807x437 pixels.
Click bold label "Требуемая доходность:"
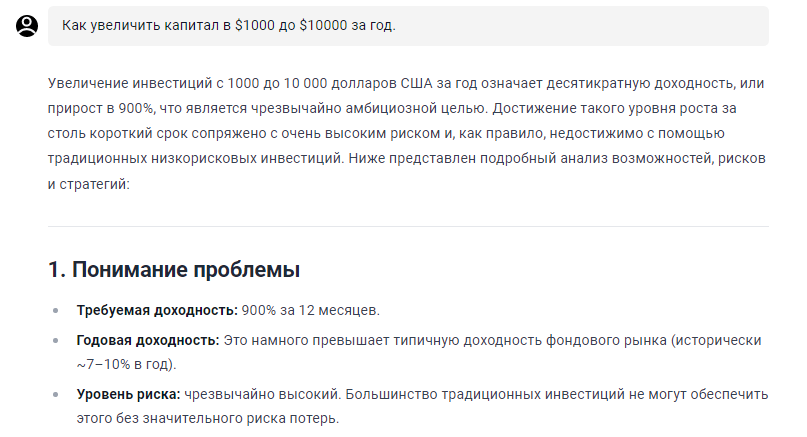coord(157,310)
